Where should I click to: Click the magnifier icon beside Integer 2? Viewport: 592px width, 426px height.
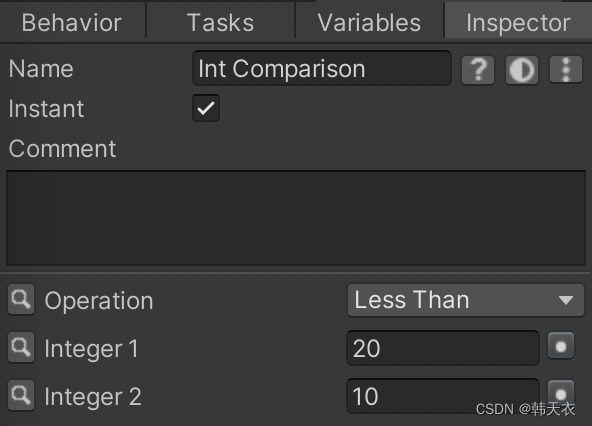21,395
